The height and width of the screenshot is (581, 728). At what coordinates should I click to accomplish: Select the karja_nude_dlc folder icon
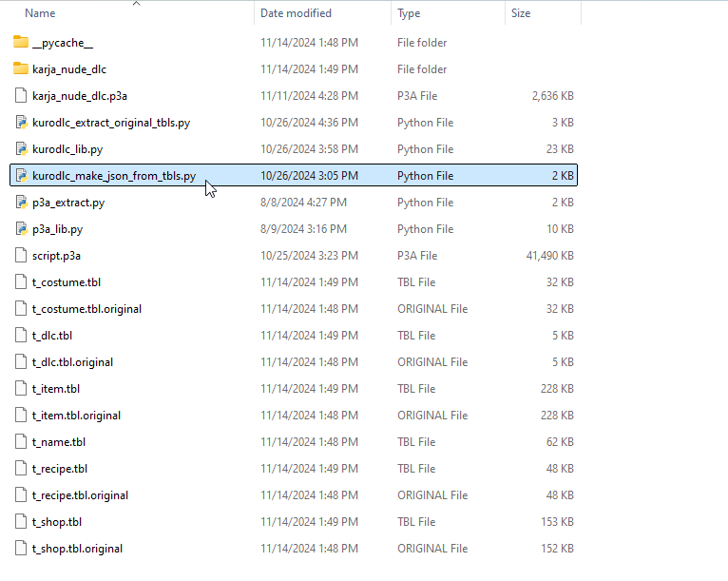tap(21, 69)
